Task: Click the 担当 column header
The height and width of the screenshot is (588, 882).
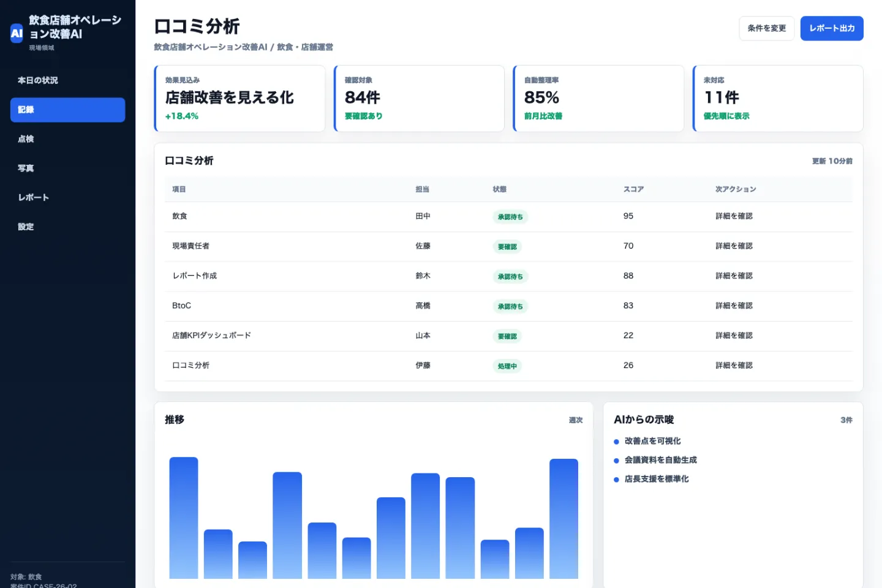Action: [422, 189]
